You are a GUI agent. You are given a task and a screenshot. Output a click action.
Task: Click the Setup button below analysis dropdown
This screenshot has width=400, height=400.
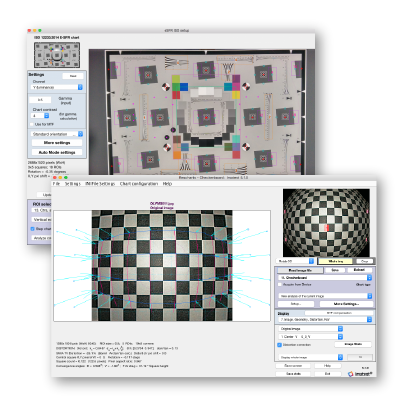pos(296,304)
